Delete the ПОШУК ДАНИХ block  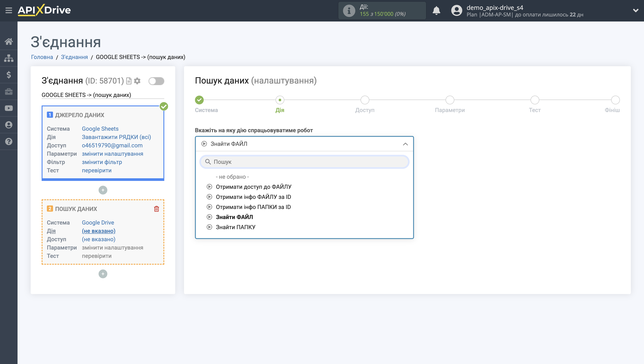tap(156, 209)
